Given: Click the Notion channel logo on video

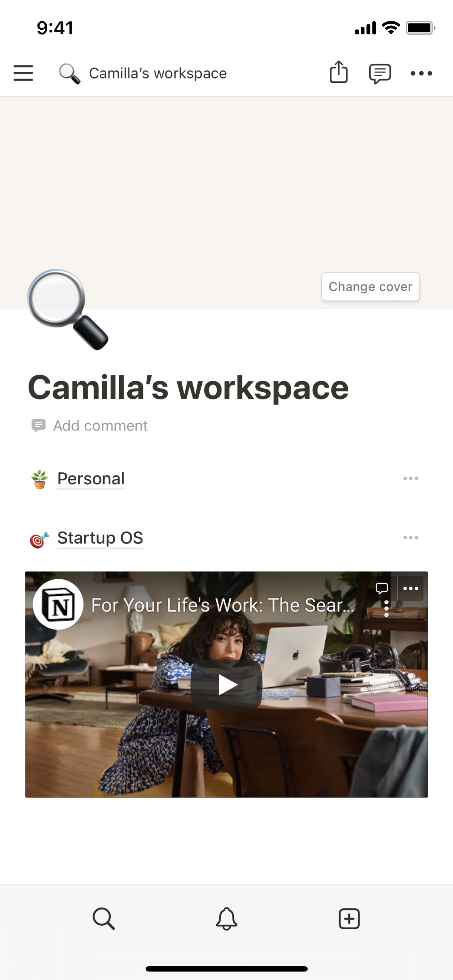Looking at the screenshot, I should [x=58, y=604].
